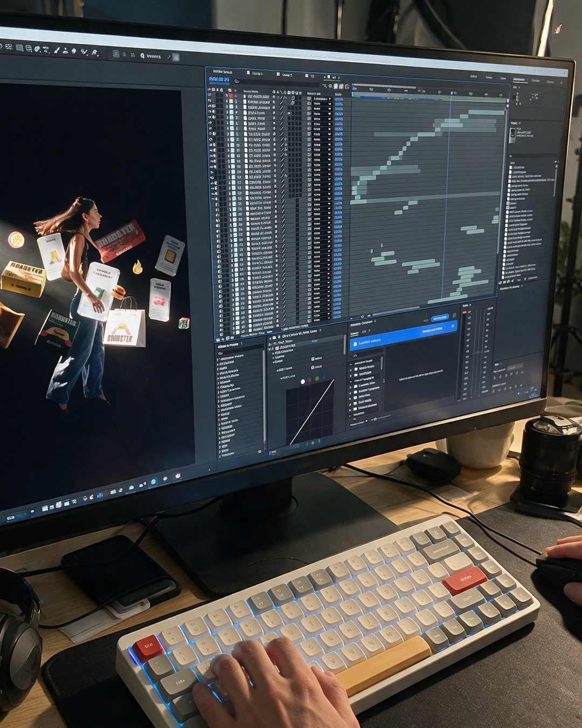Click the white shopping bag in preview
This screenshot has width=582, height=728.
126,322
